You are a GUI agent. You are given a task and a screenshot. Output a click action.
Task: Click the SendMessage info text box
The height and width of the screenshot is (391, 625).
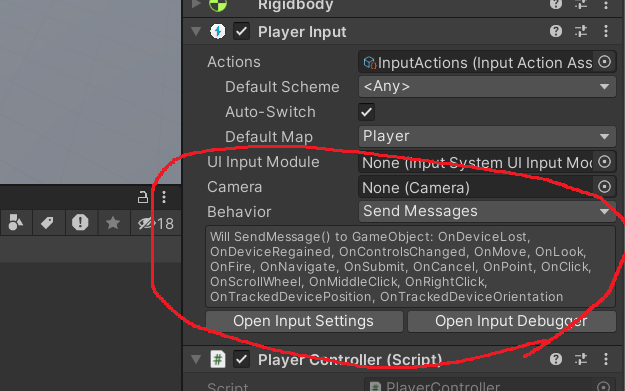coord(411,267)
